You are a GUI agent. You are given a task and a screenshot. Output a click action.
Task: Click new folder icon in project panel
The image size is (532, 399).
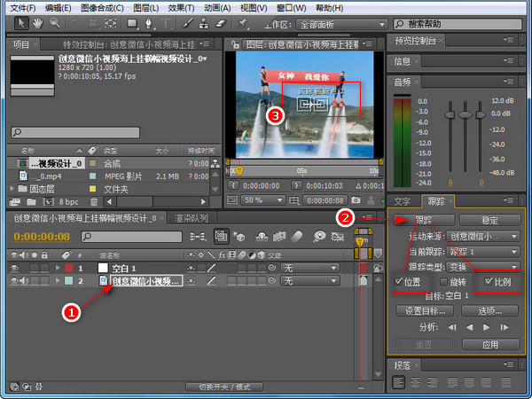tap(31, 202)
